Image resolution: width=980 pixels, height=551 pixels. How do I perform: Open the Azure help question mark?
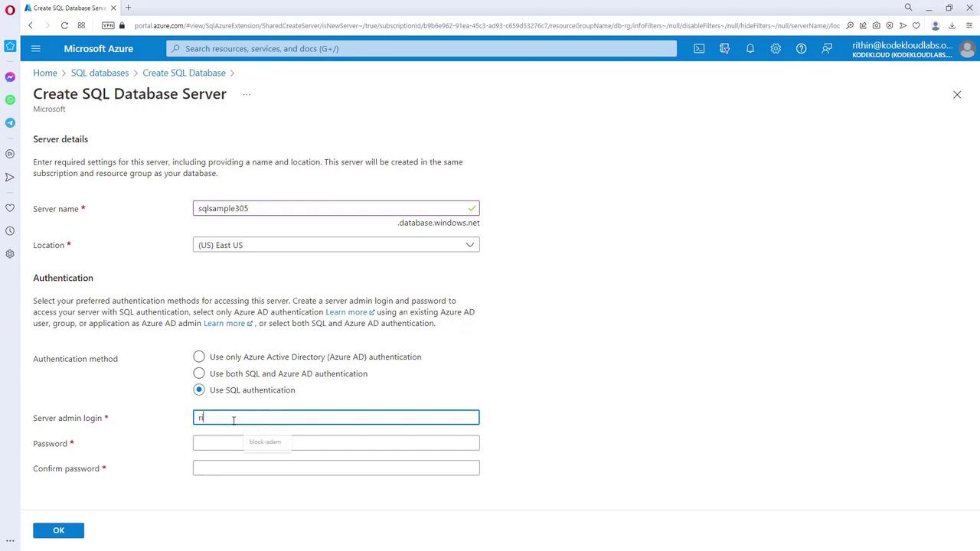pos(801,48)
